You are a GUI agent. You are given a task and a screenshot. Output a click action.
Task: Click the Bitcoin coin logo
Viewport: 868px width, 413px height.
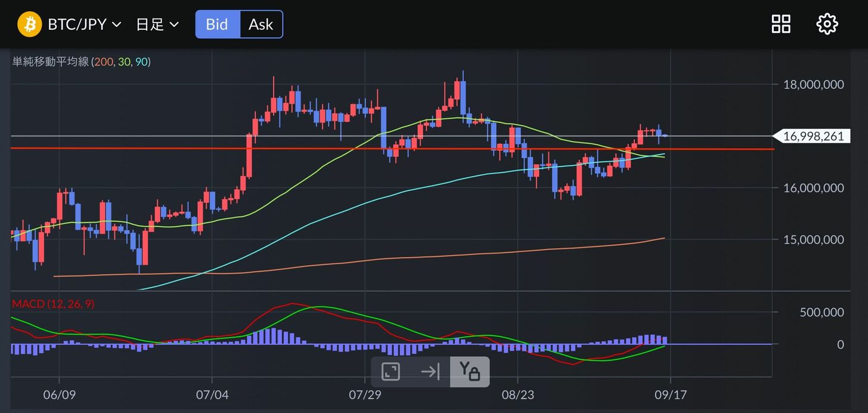[29, 24]
